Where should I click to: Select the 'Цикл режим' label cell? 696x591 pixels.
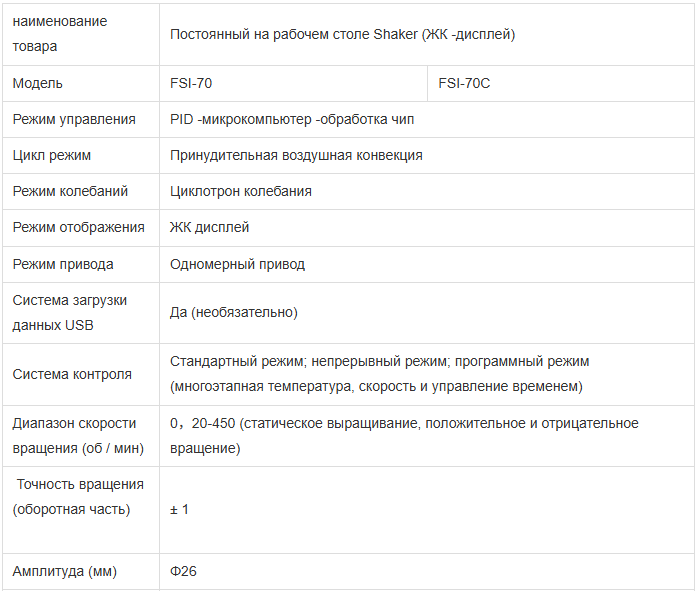click(81, 155)
